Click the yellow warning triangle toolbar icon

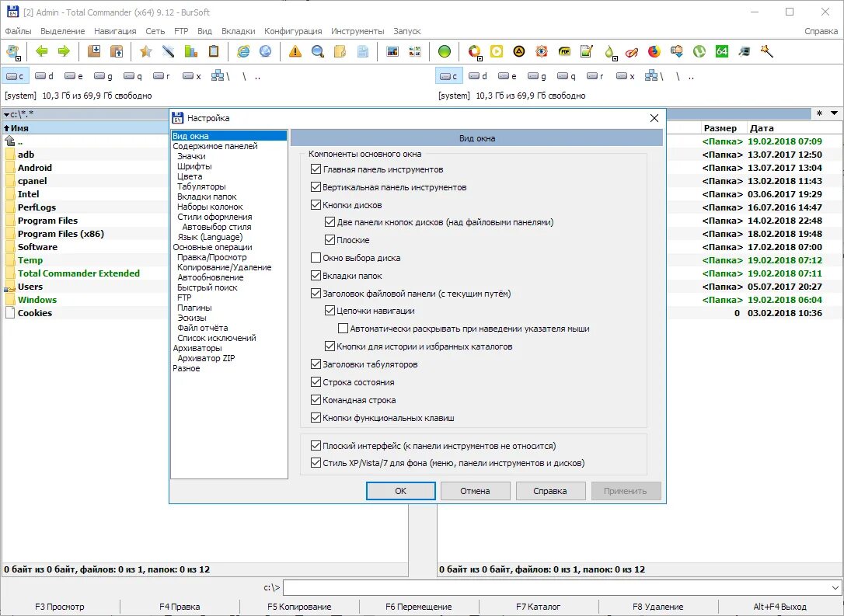(x=295, y=51)
